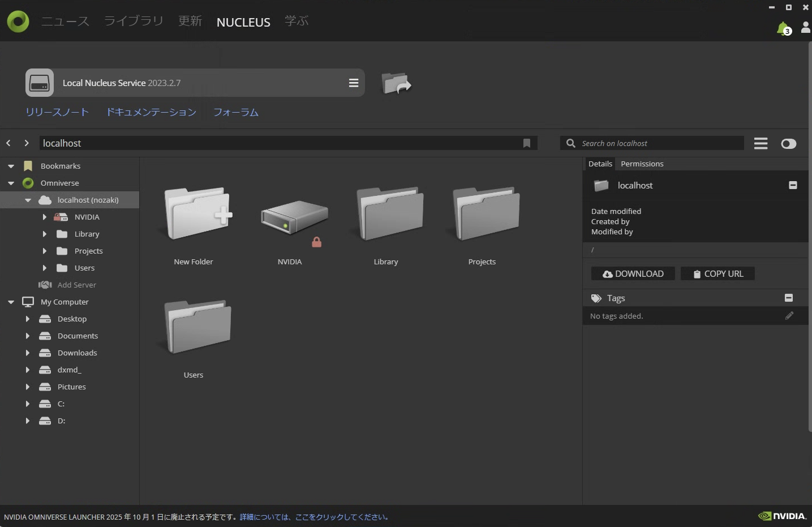Open the notifications bell
812x527 pixels.
point(783,28)
